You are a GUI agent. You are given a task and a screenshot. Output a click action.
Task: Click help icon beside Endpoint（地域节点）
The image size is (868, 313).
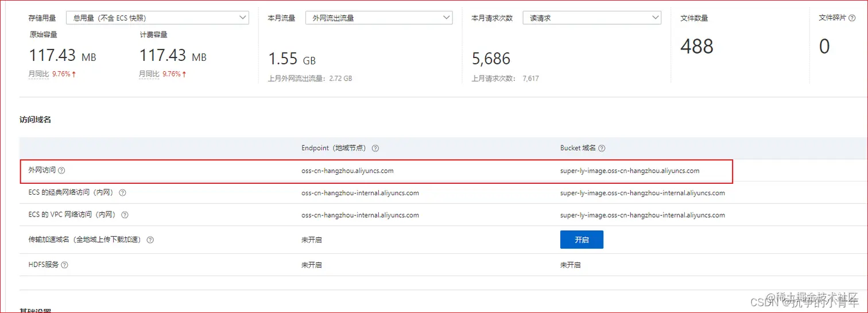[x=375, y=148]
